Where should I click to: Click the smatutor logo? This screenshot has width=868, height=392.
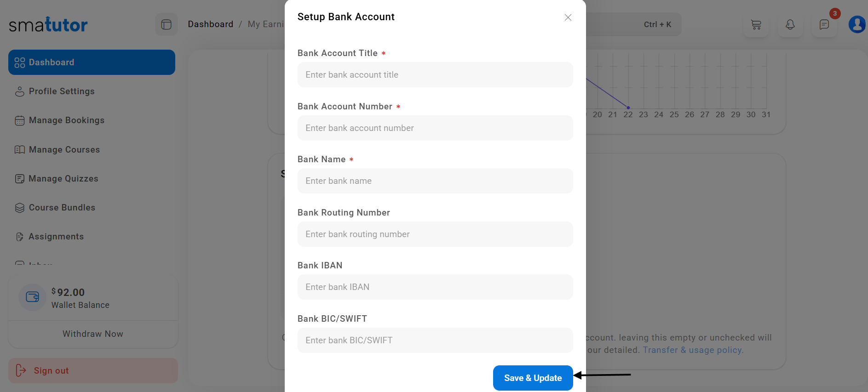coord(48,25)
